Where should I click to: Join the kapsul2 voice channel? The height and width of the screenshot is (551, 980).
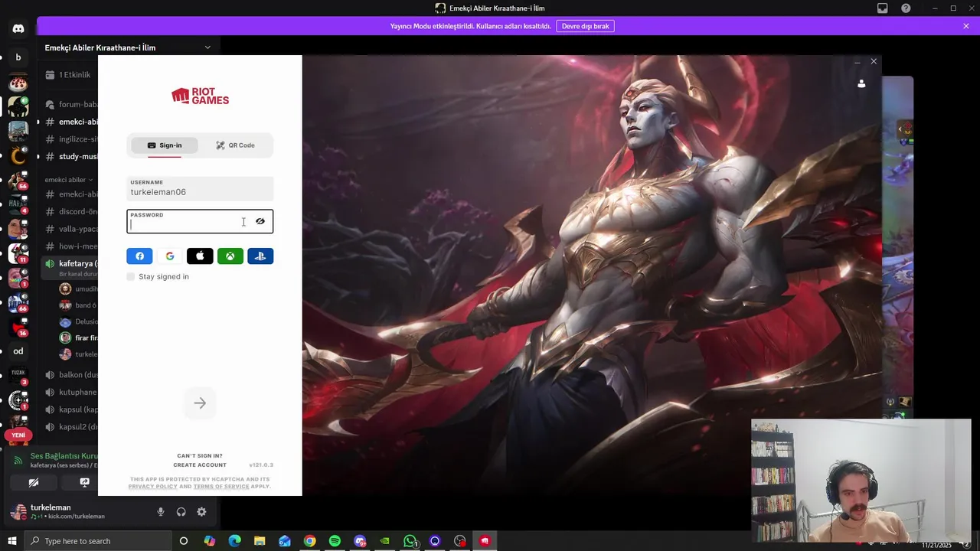71,427
